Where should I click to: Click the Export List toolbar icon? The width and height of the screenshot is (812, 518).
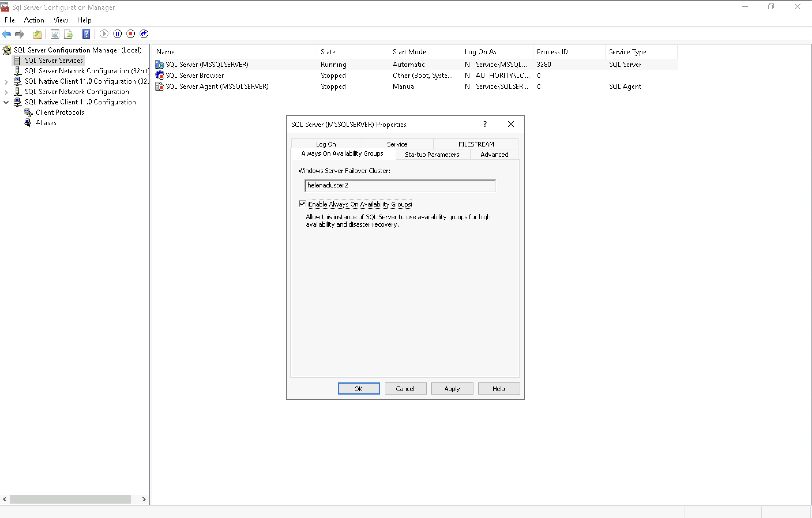(x=68, y=34)
